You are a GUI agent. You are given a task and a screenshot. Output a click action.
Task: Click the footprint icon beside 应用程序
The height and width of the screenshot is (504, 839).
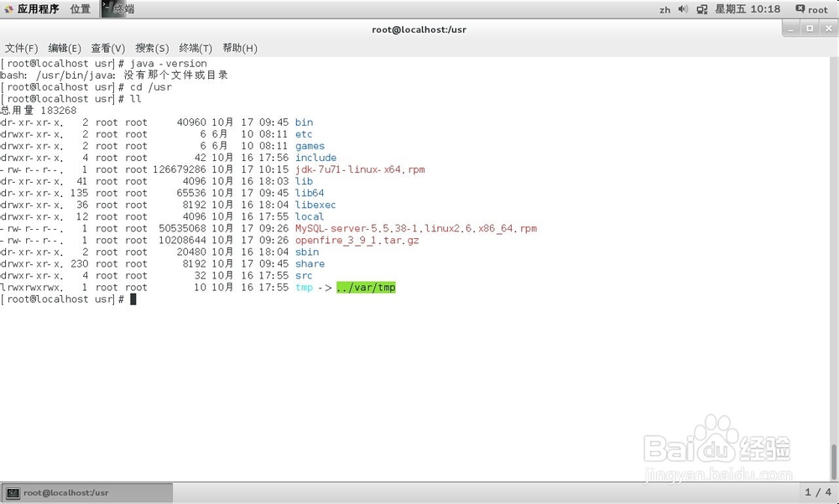pos(8,8)
